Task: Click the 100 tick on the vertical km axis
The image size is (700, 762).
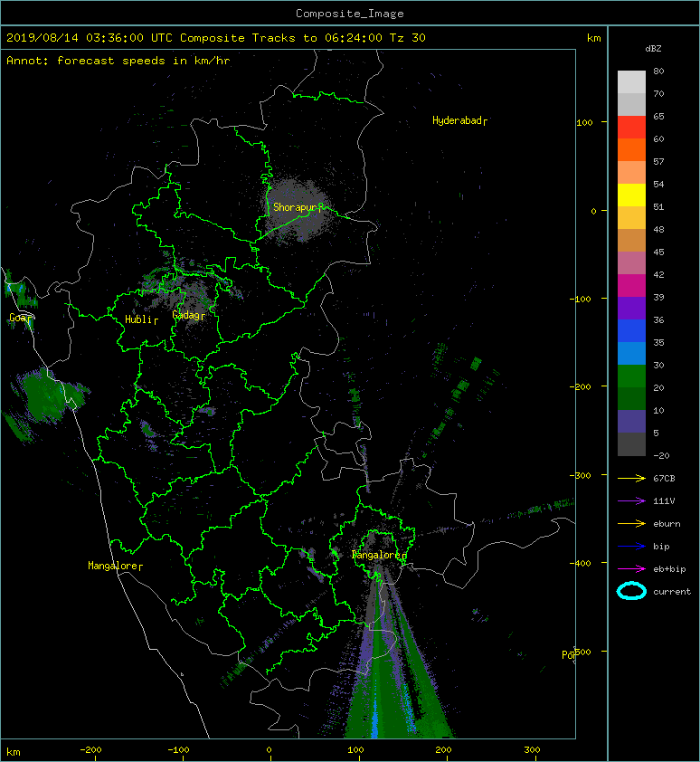Action: pos(584,122)
